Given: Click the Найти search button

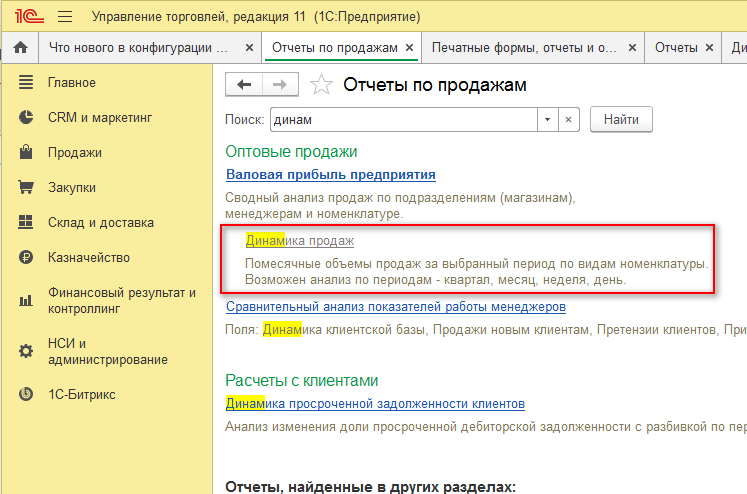Looking at the screenshot, I should coord(621,120).
